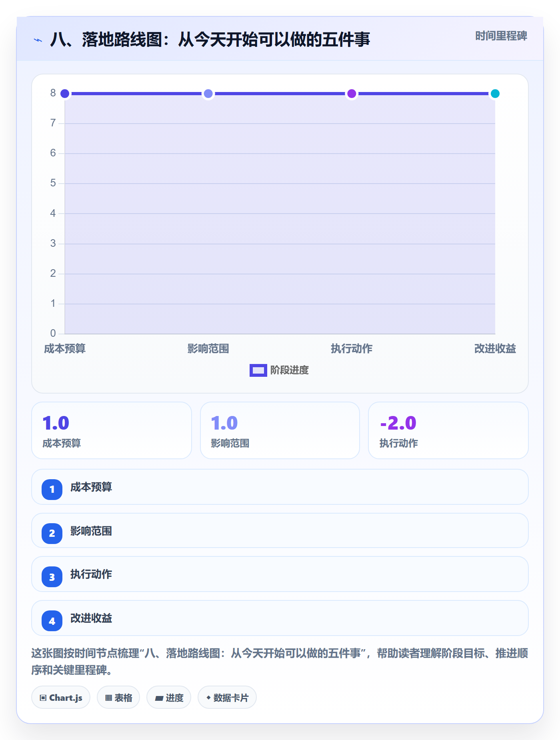Click 改进收益 text in the numbered list
The height and width of the screenshot is (740, 560).
[91, 618]
